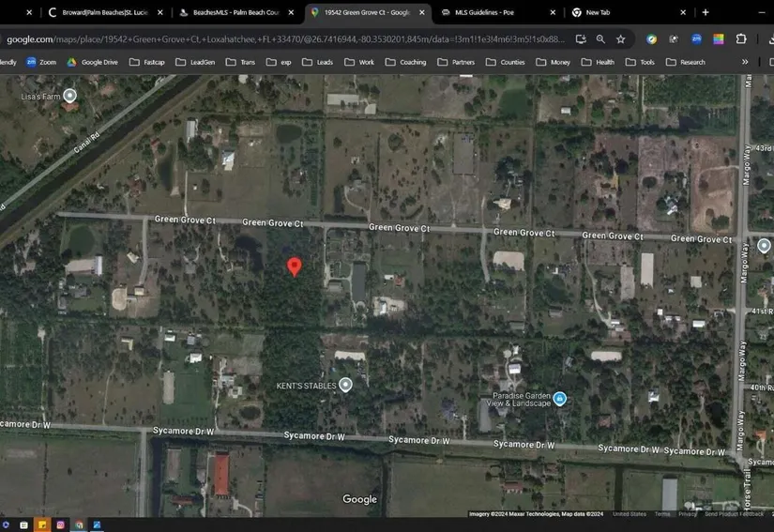The image size is (774, 532).
Task: Open the Research bookmarks folder
Action: [x=686, y=62]
